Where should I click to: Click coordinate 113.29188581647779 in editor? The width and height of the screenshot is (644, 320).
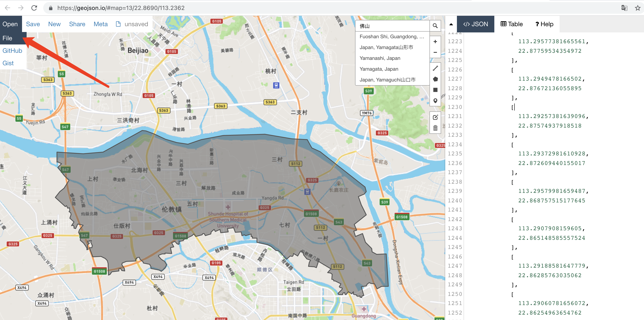552,266
